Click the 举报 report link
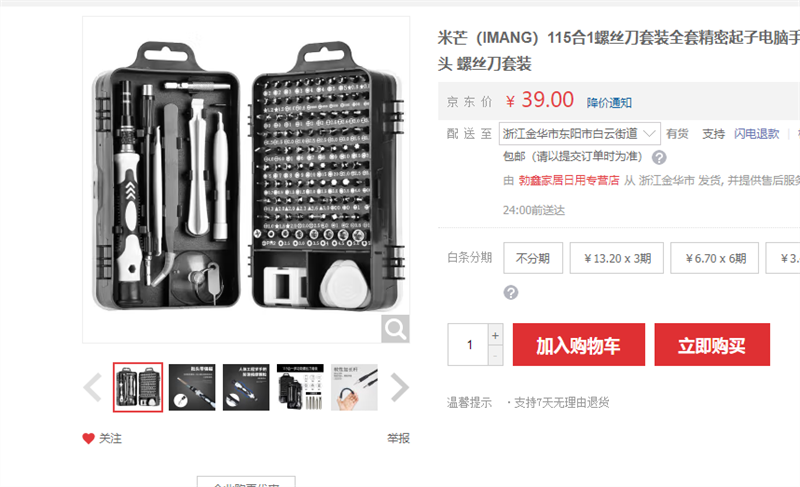Screen dimensions: 800x487 398,439
